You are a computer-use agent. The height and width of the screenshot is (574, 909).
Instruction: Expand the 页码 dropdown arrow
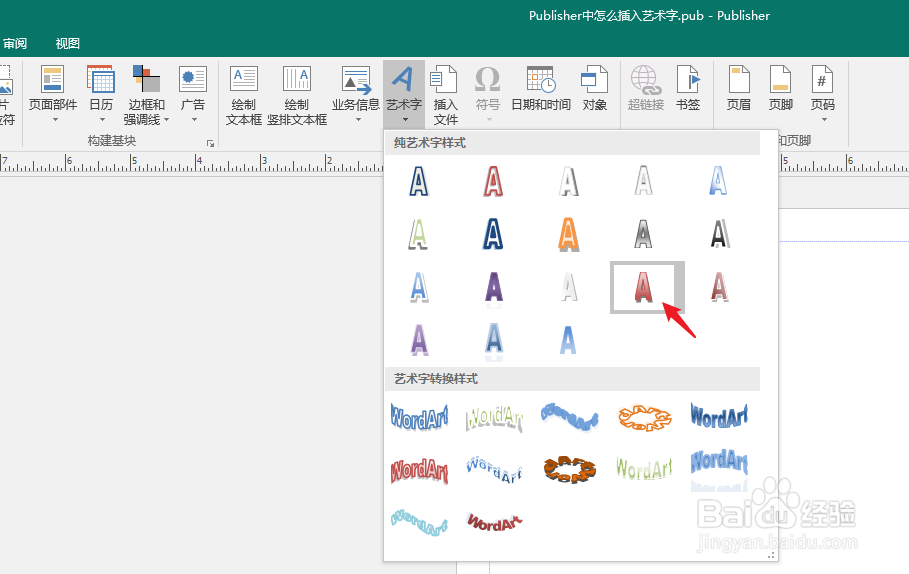(x=824, y=120)
